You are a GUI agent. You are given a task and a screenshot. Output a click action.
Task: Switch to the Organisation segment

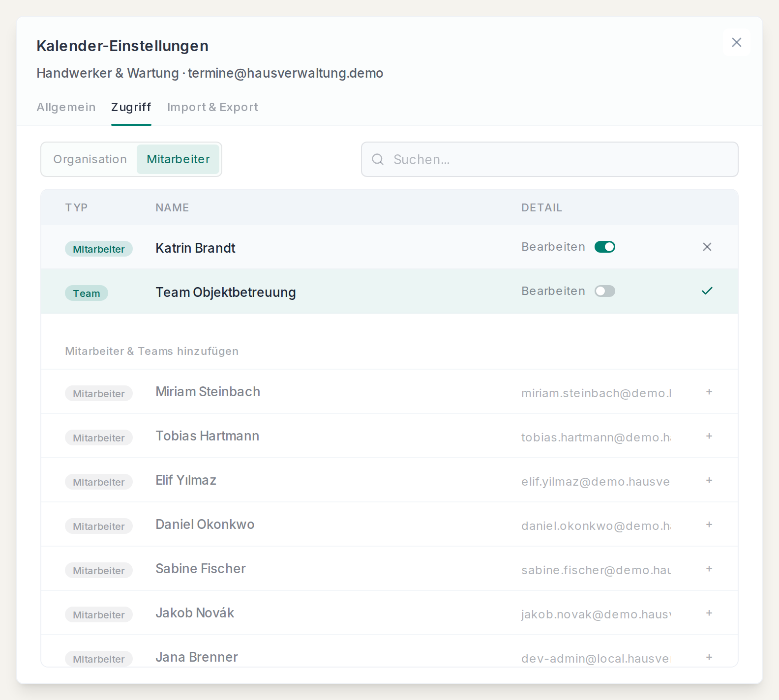[90, 159]
